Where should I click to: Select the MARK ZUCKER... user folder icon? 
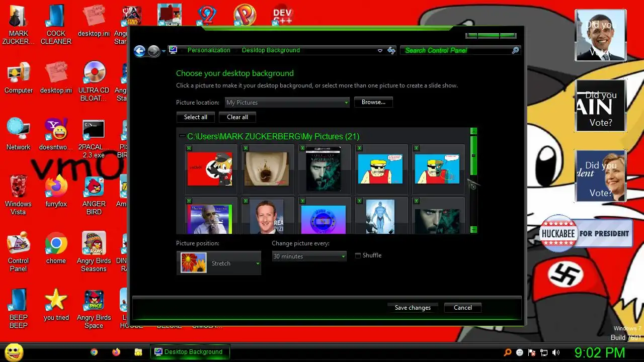[19, 25]
